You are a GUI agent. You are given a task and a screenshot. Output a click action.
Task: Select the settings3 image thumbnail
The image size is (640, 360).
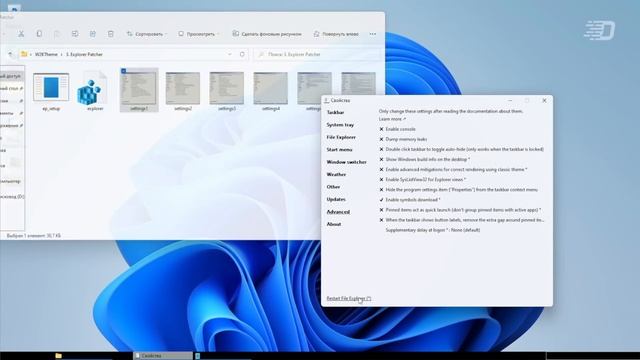(x=227, y=91)
